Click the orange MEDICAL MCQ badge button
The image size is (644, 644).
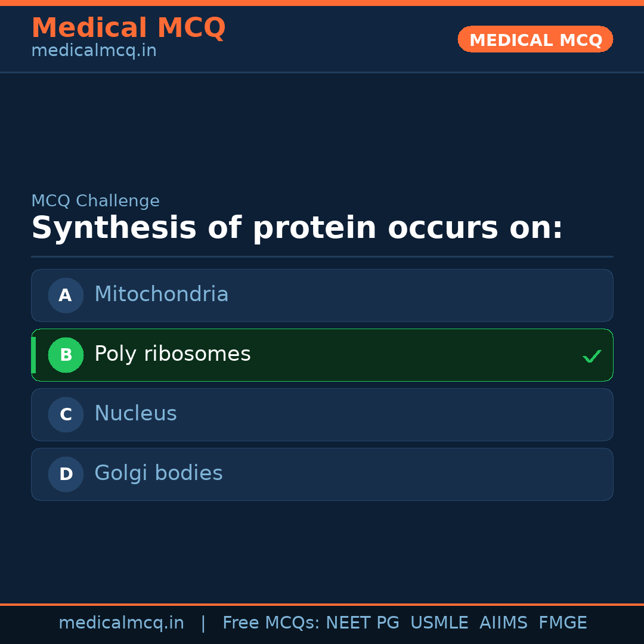[535, 39]
